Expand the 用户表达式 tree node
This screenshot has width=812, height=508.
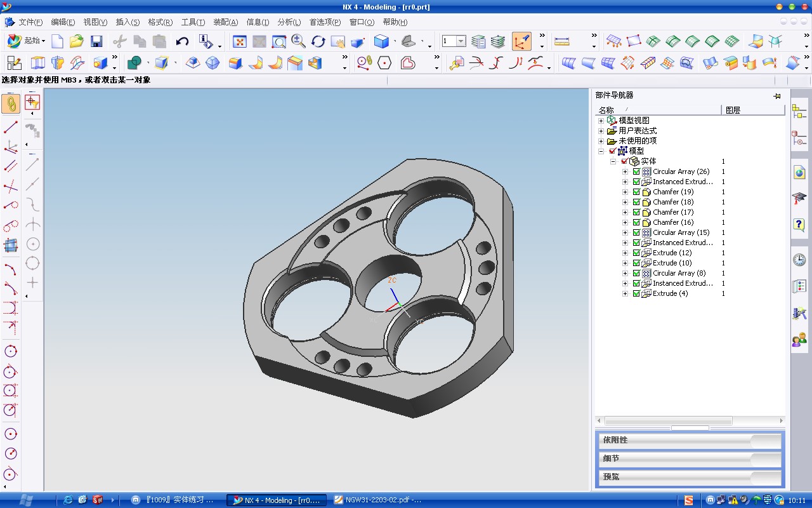[601, 131]
